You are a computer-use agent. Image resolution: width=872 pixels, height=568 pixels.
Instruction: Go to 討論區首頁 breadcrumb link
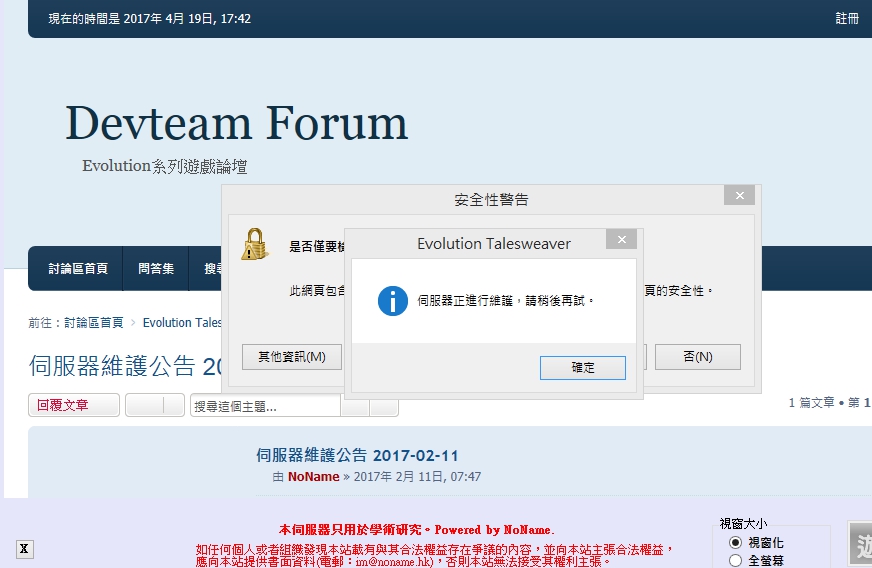pyautogui.click(x=93, y=323)
